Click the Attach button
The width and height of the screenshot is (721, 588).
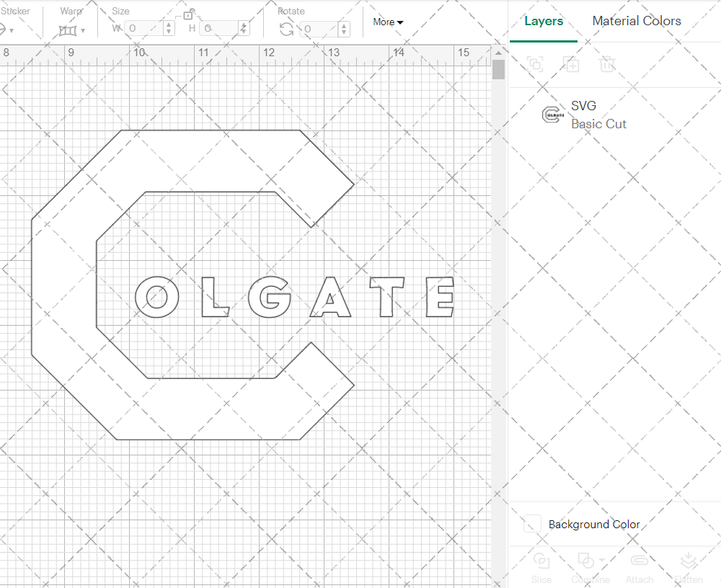[x=639, y=569]
